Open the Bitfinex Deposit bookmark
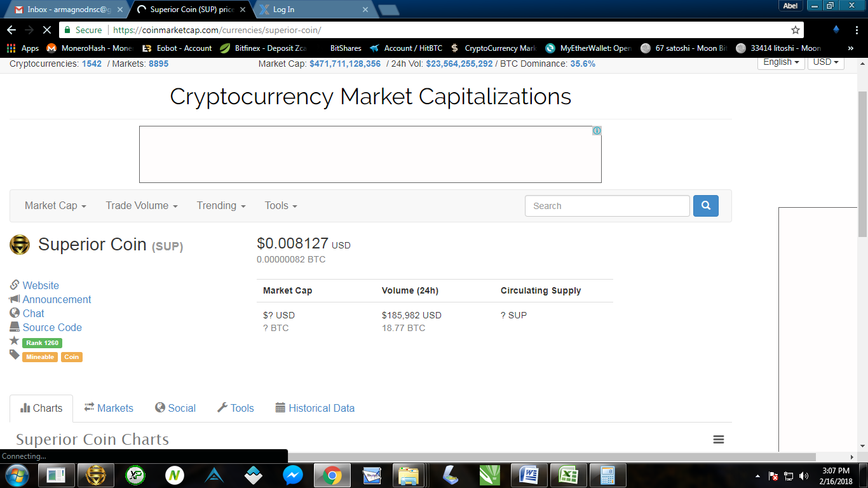This screenshot has width=868, height=488. 263,48
